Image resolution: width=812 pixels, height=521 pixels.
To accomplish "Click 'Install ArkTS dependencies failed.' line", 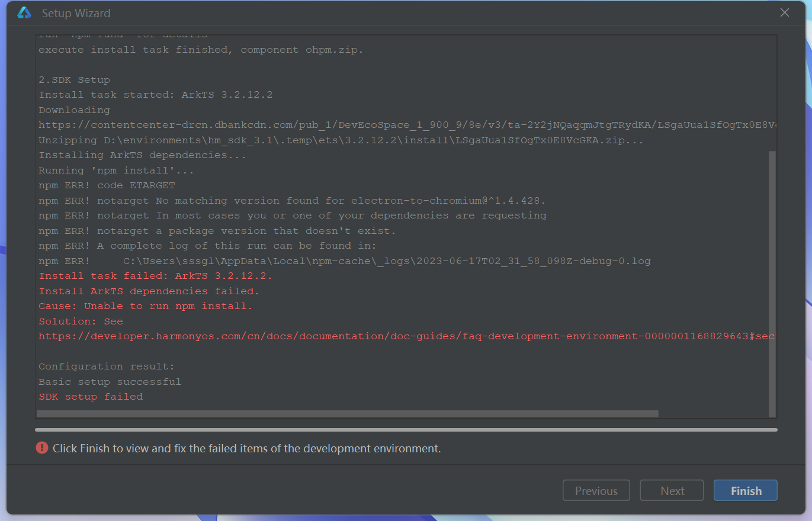I will pos(149,291).
